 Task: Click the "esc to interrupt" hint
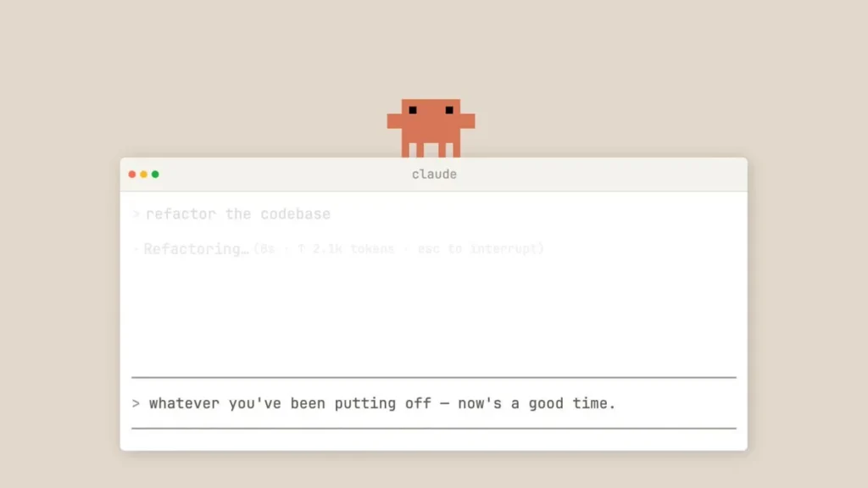[x=481, y=249]
